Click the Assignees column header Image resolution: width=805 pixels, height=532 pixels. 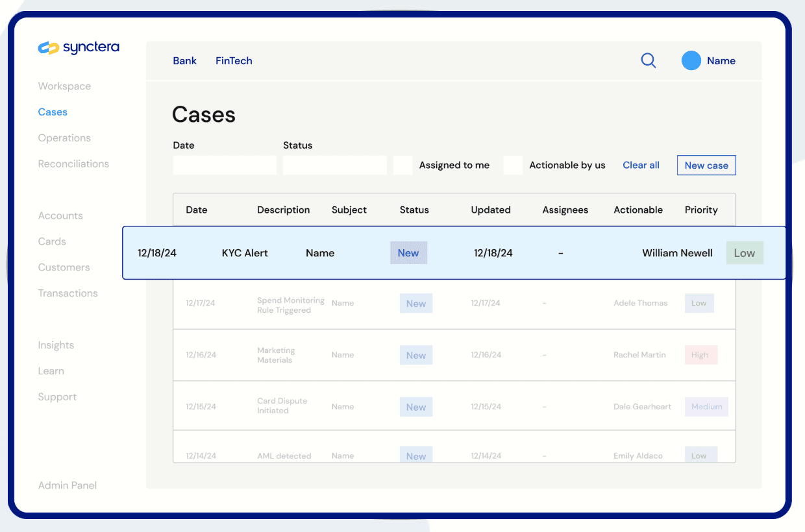point(565,210)
